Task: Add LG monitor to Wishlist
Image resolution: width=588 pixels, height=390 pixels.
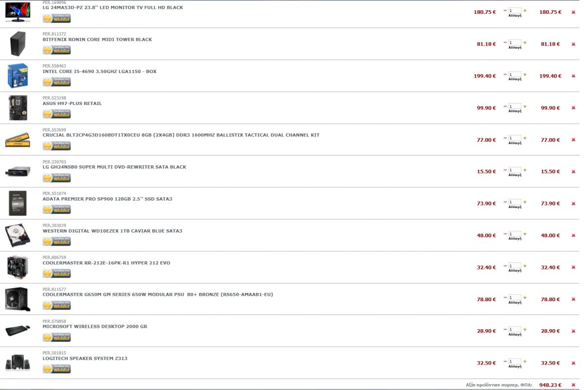Action: pyautogui.click(x=57, y=18)
